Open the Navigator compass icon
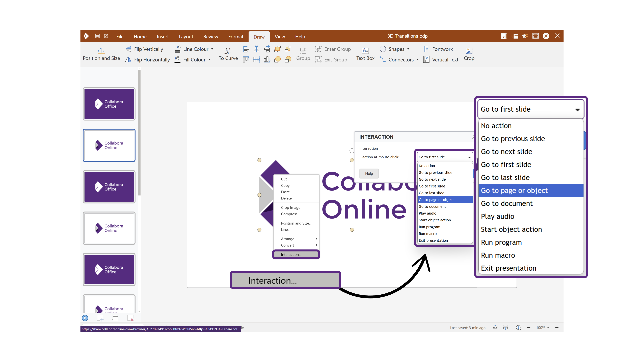Viewport: 644px width, 362px height. click(546, 36)
